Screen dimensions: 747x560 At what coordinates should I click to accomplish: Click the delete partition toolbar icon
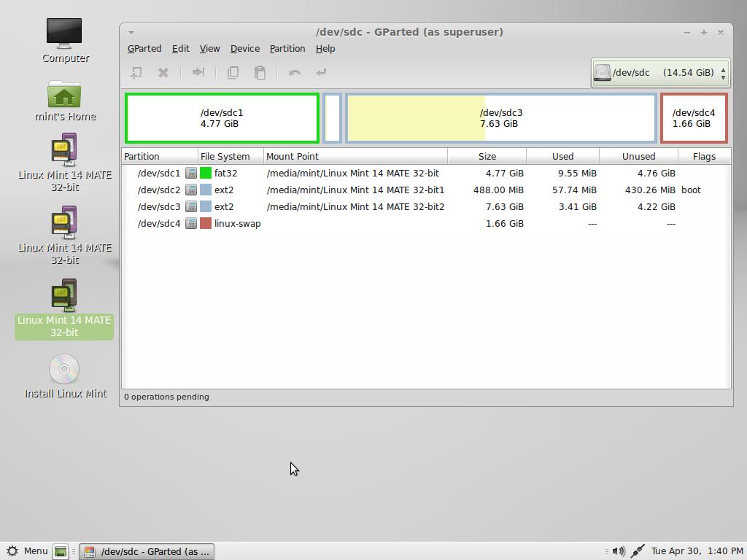(x=163, y=72)
